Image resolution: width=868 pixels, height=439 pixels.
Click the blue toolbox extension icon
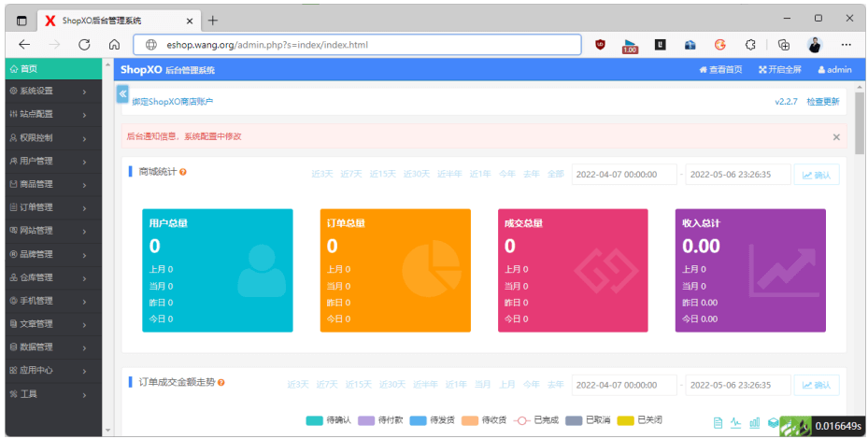click(690, 45)
